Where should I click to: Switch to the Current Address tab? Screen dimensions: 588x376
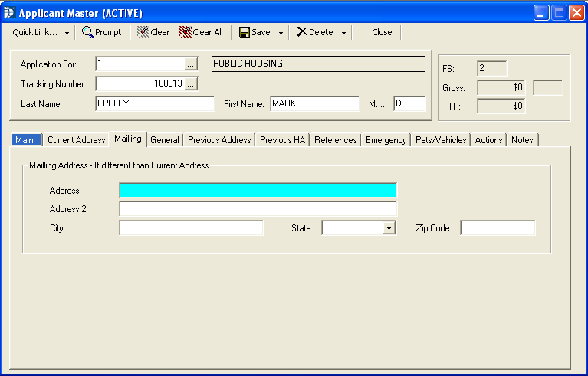pos(76,140)
